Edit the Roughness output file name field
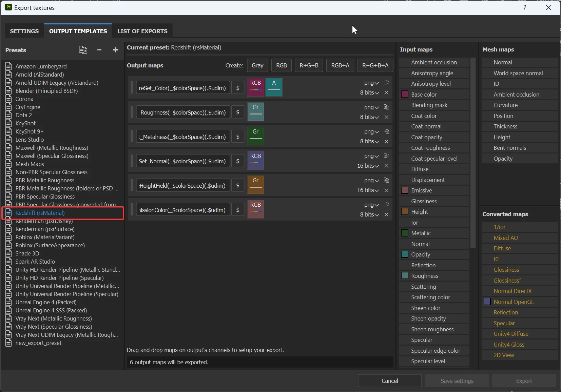The height and width of the screenshot is (392, 561). pos(183,112)
